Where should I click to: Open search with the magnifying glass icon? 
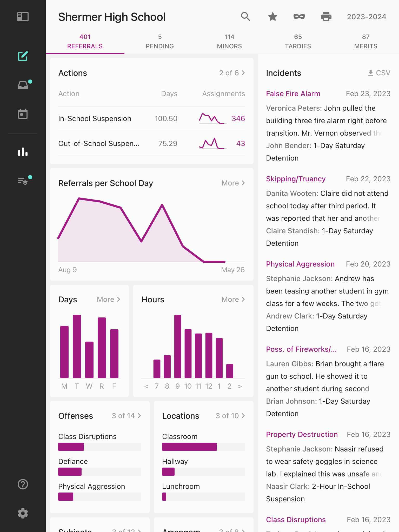[245, 17]
